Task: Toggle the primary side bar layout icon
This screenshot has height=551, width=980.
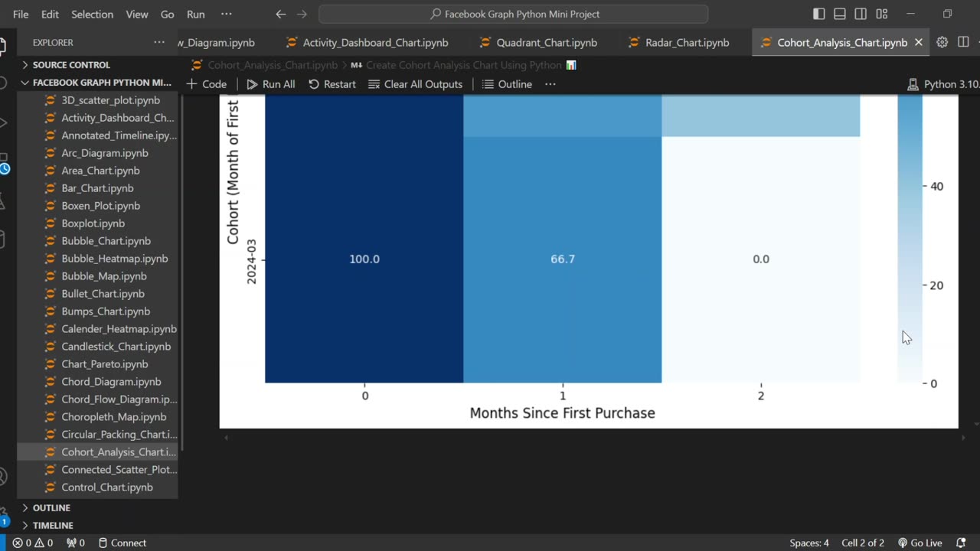Action: 819,14
